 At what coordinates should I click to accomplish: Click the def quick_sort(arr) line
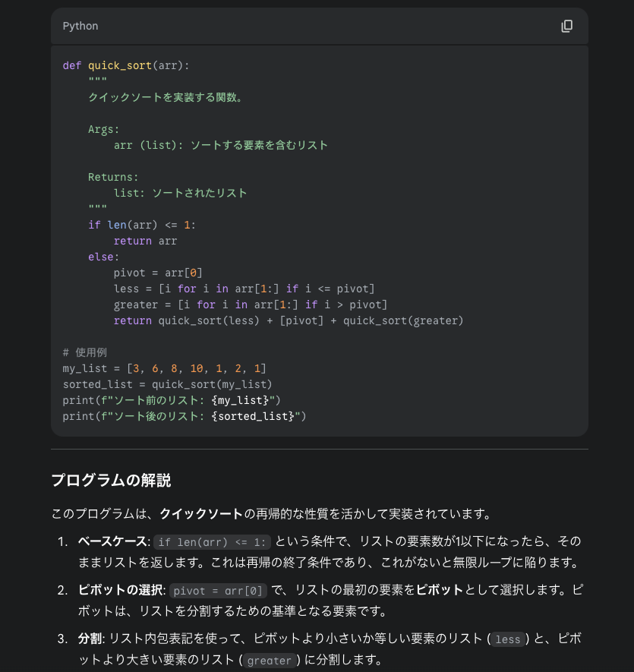(x=125, y=65)
